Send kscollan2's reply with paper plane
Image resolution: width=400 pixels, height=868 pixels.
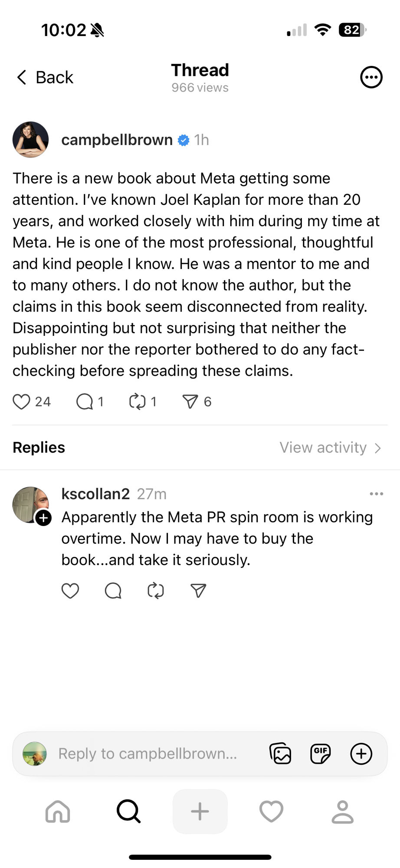click(x=198, y=591)
